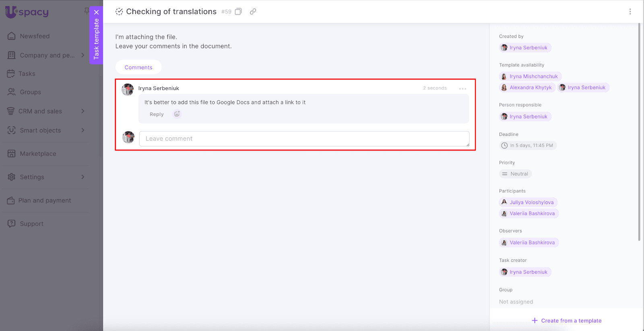Click the Leave comment input field
The width and height of the screenshot is (644, 331).
(304, 139)
